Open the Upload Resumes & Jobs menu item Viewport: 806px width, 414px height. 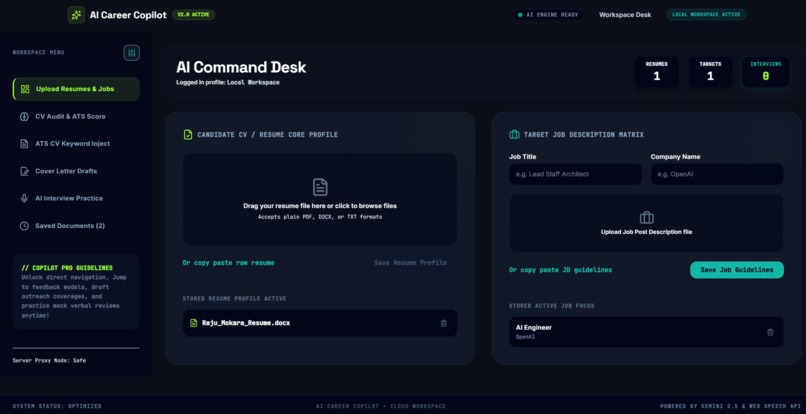[76, 89]
